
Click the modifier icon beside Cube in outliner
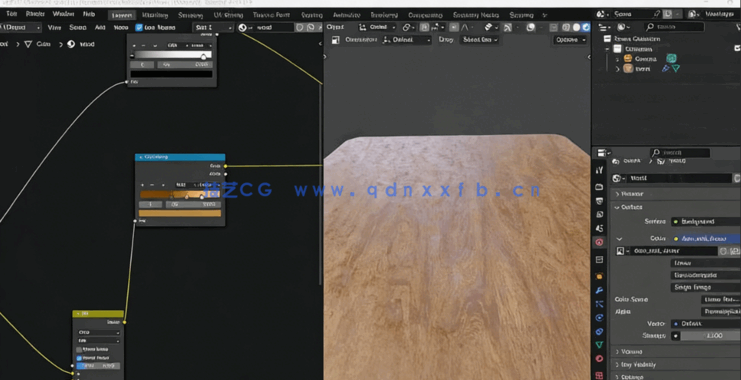(x=666, y=69)
